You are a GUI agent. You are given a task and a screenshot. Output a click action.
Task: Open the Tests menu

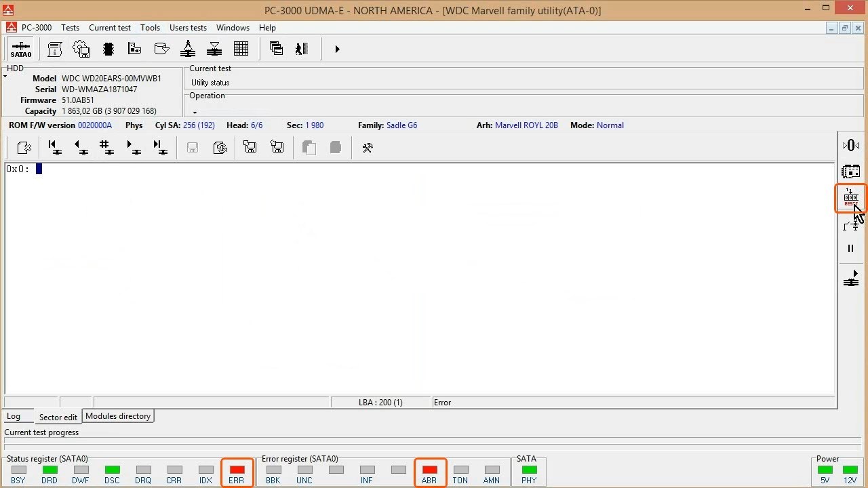click(70, 28)
